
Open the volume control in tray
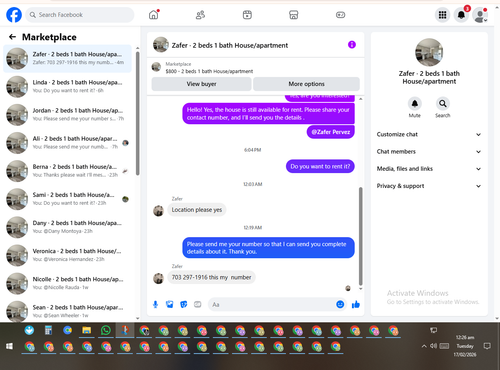click(x=433, y=346)
